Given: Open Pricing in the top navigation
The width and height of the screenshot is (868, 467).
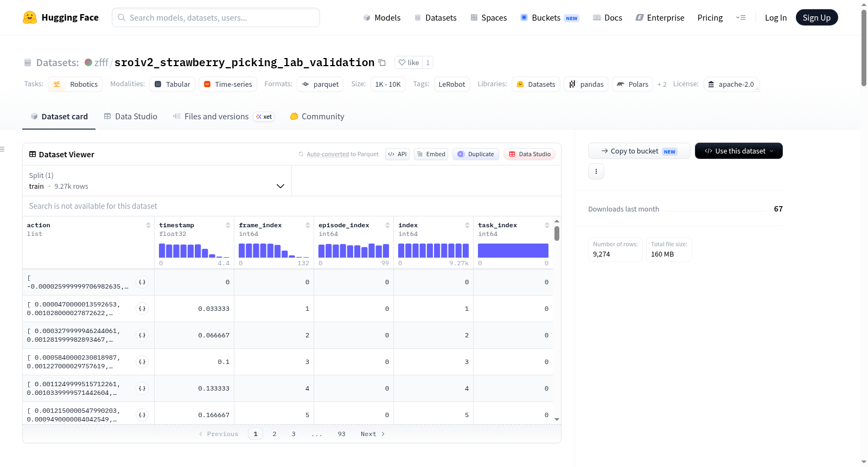Looking at the screenshot, I should click(x=710, y=18).
